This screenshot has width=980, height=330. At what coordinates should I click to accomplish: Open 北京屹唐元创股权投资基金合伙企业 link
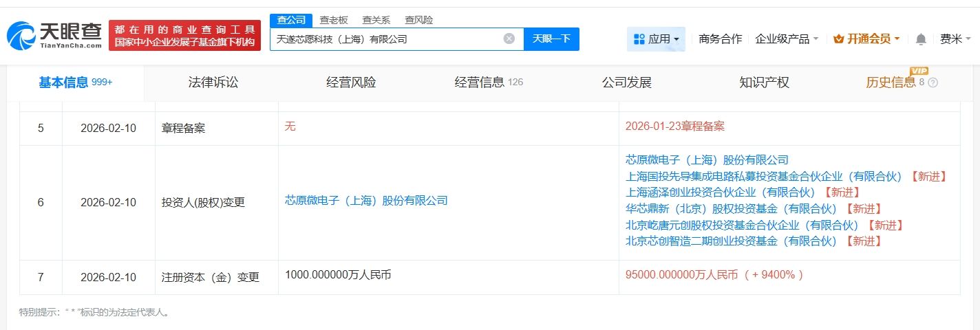click(x=742, y=225)
